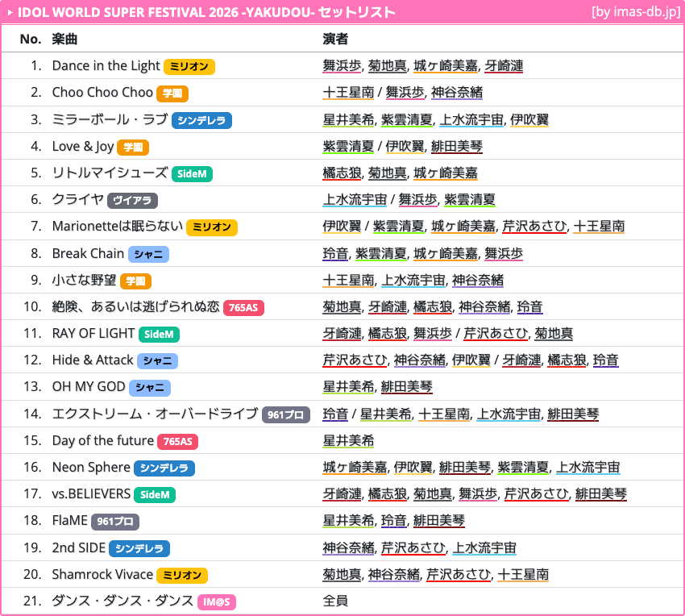Select the song title Neon Sphere
Image resolution: width=685 pixels, height=616 pixels.
[91, 467]
